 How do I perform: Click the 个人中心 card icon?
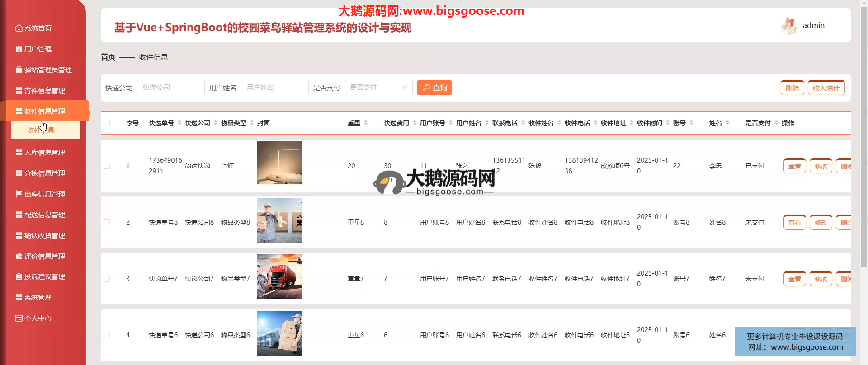tap(19, 318)
